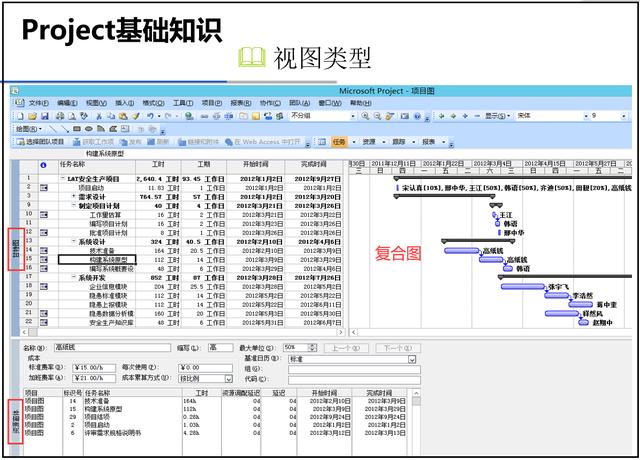640x460 pixels.
Task: Click the note icon on row 15
Action: click(x=43, y=259)
